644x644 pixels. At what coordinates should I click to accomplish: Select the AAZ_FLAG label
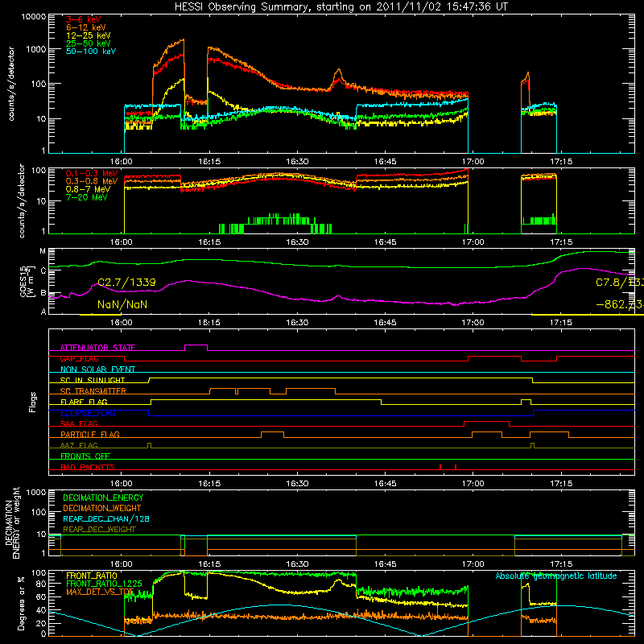[x=79, y=446]
